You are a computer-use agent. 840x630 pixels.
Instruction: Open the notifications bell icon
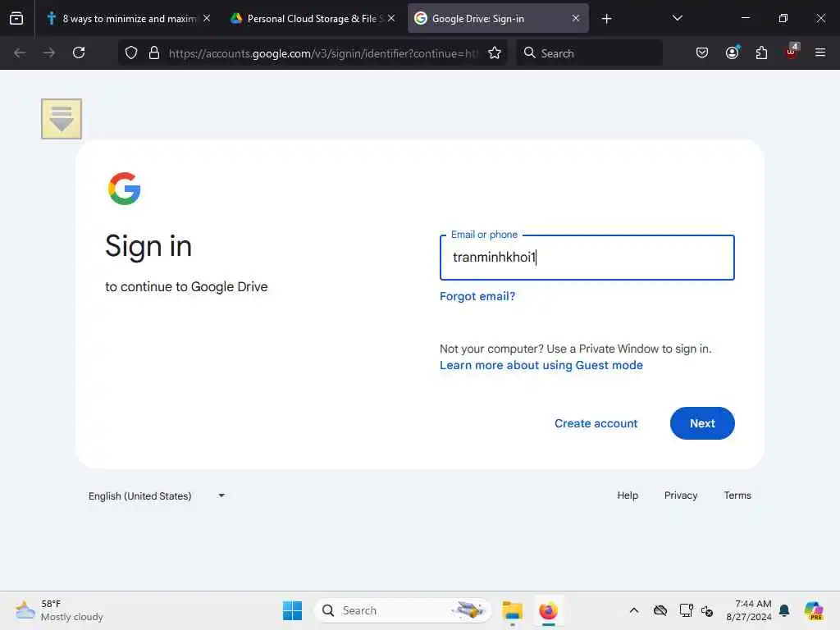tap(784, 610)
